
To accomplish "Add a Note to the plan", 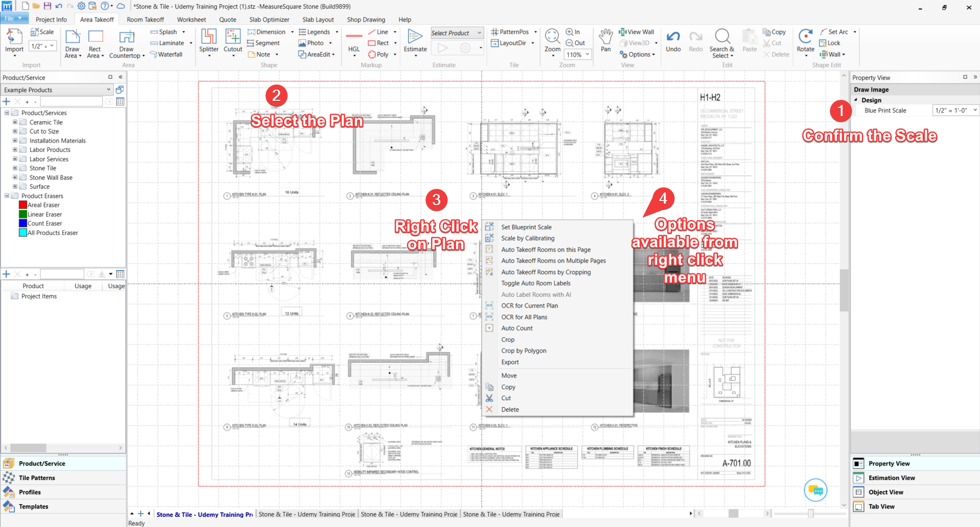I will tap(259, 54).
